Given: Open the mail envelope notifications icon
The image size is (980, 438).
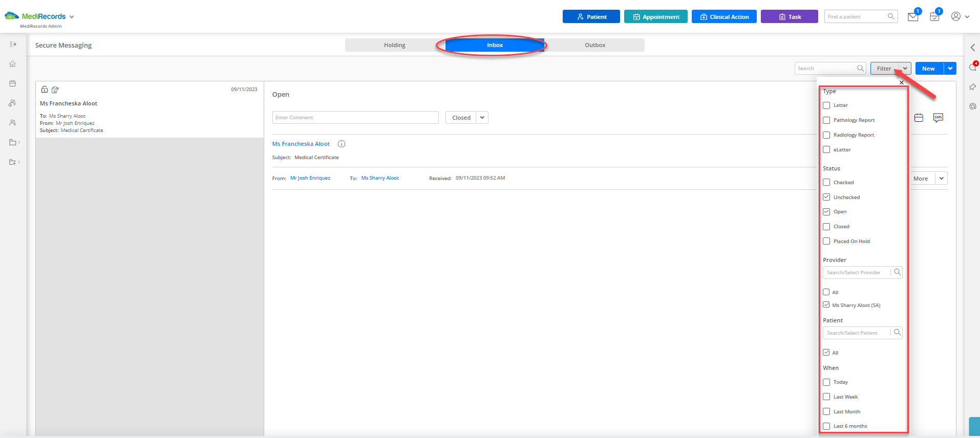Looking at the screenshot, I should (913, 17).
